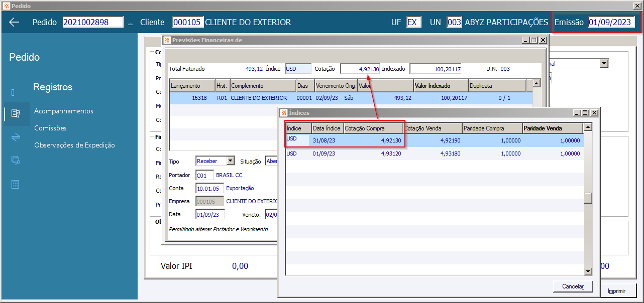Click Índices scrollbar up arrow

[588, 127]
